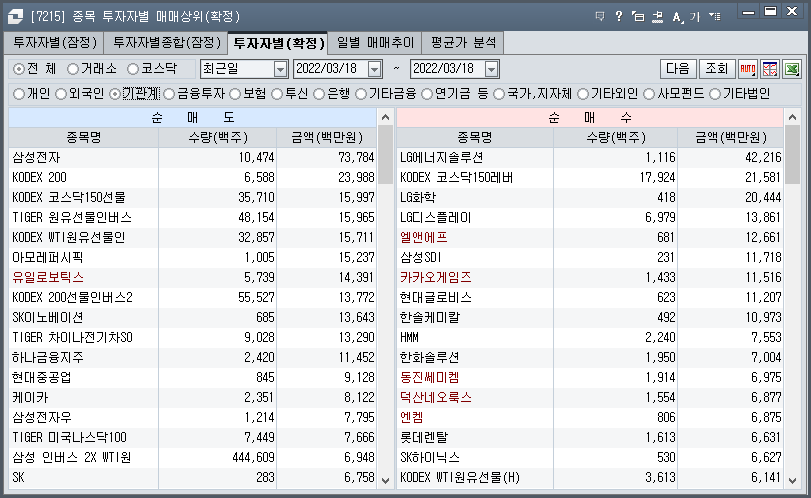Switch to the 투자자별(잠정) tab
Image resolution: width=811 pixels, height=498 pixels.
pos(55,42)
